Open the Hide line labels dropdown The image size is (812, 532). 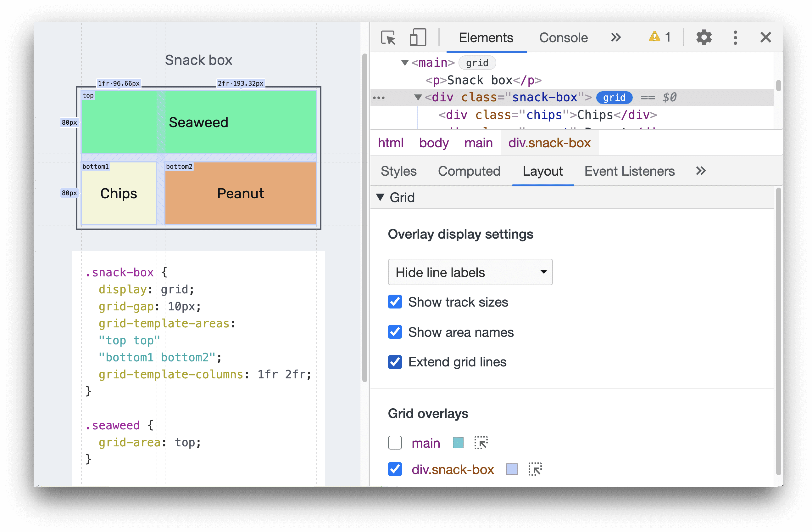[469, 273]
